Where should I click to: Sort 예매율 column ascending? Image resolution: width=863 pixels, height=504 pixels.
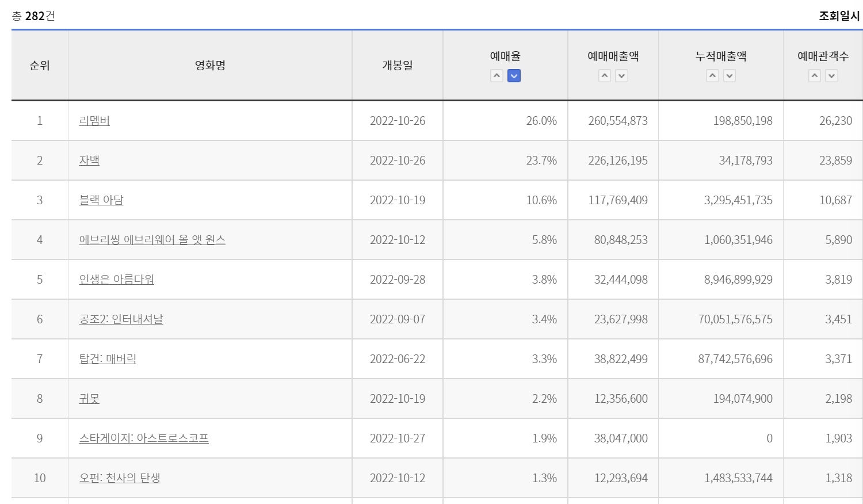click(497, 76)
